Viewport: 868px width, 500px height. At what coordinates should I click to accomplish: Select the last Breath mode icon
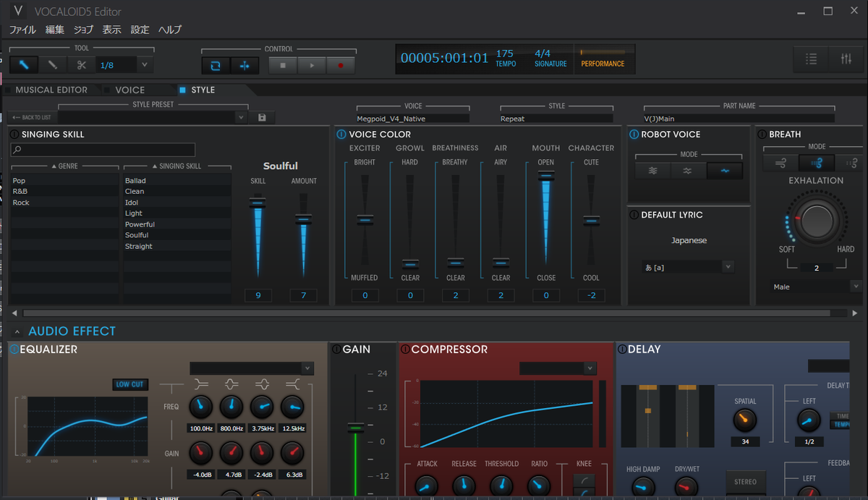point(853,163)
